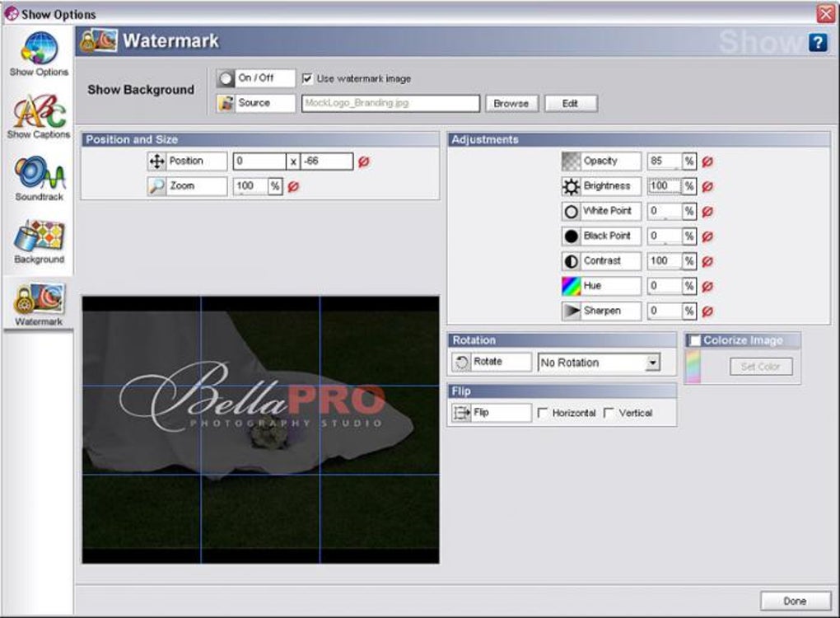The image size is (840, 618).
Task: Click the blue help question mark icon
Action: click(818, 42)
